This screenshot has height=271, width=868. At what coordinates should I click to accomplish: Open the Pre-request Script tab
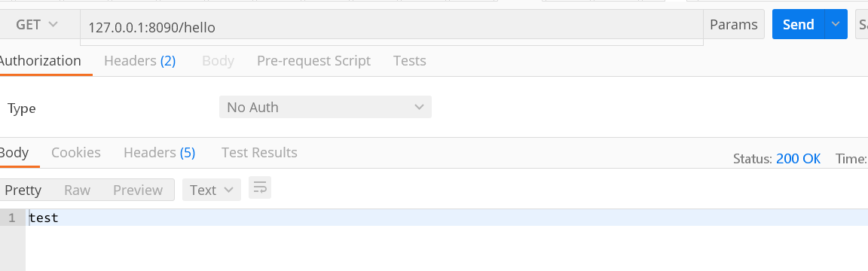click(x=313, y=61)
